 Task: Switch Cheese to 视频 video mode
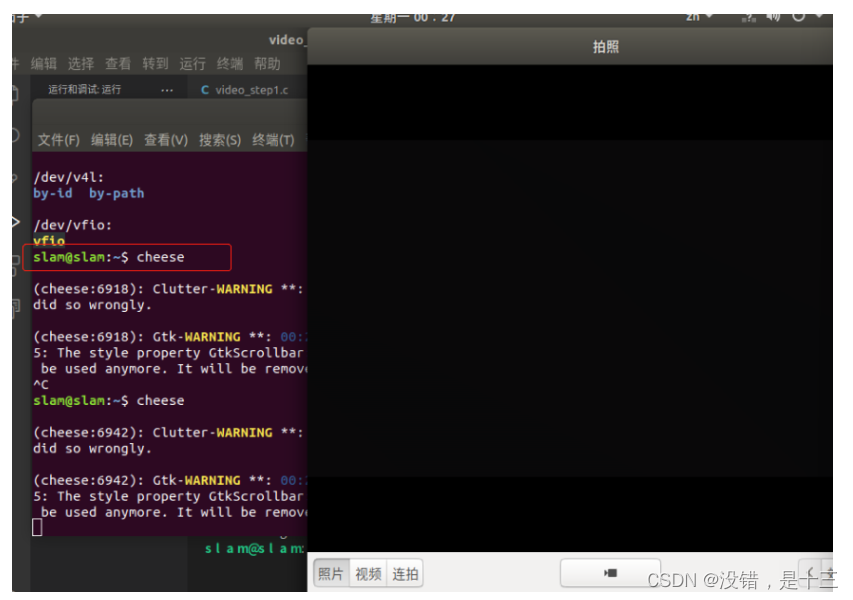coord(368,574)
